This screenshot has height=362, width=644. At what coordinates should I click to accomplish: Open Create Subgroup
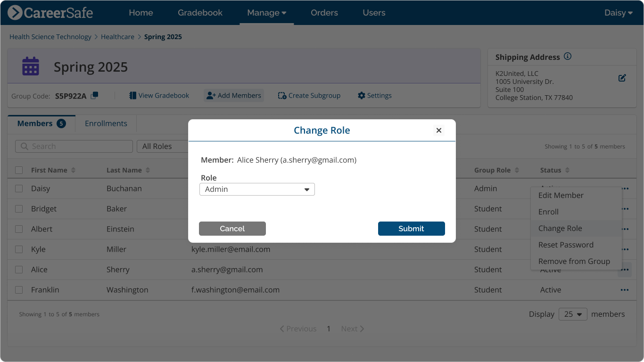coord(282,95)
